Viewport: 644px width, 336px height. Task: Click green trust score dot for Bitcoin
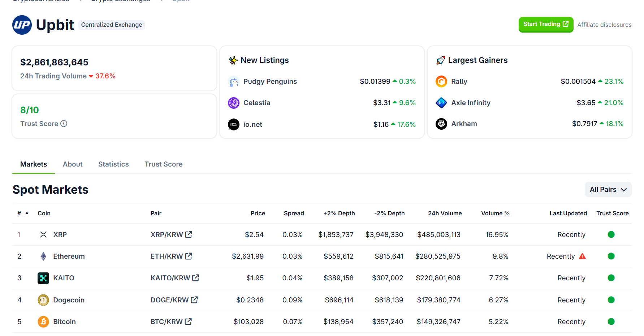[611, 322]
